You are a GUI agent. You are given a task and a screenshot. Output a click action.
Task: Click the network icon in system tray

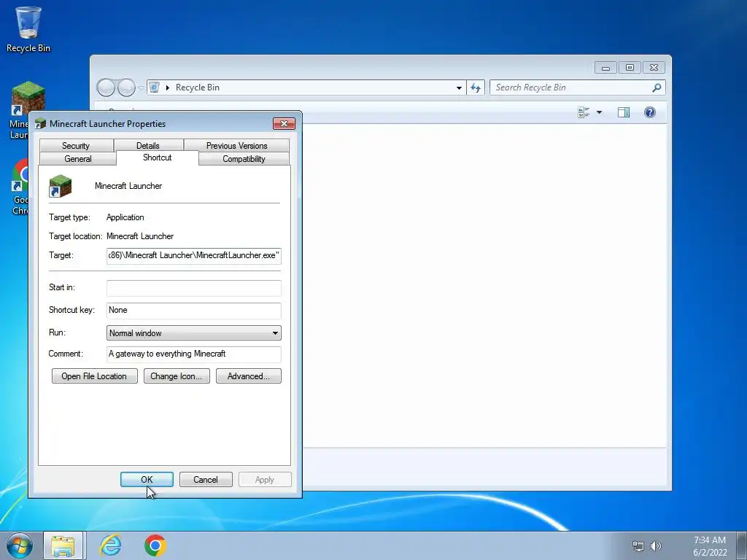coord(638,546)
